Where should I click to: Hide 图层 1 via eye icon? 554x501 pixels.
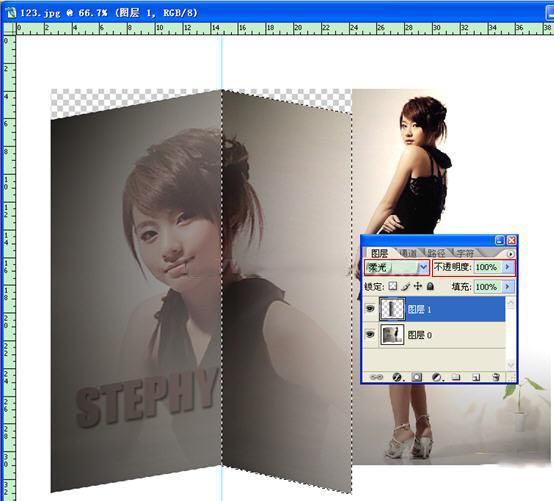370,309
